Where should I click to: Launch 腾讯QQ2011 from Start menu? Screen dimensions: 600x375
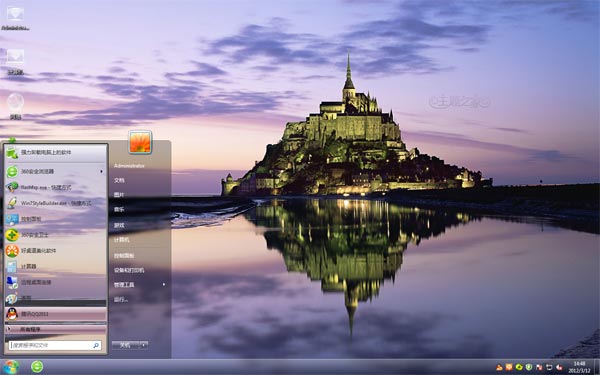56,314
